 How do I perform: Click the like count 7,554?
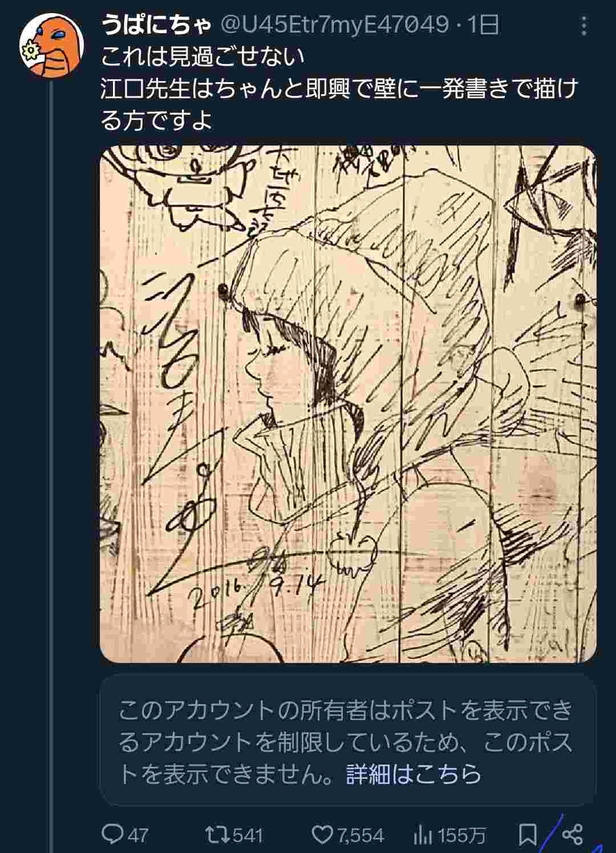[360, 836]
